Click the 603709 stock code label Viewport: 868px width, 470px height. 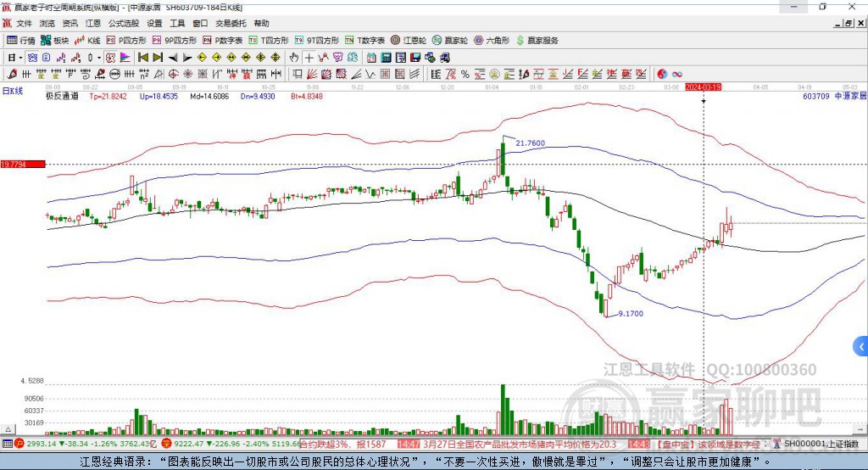816,96
